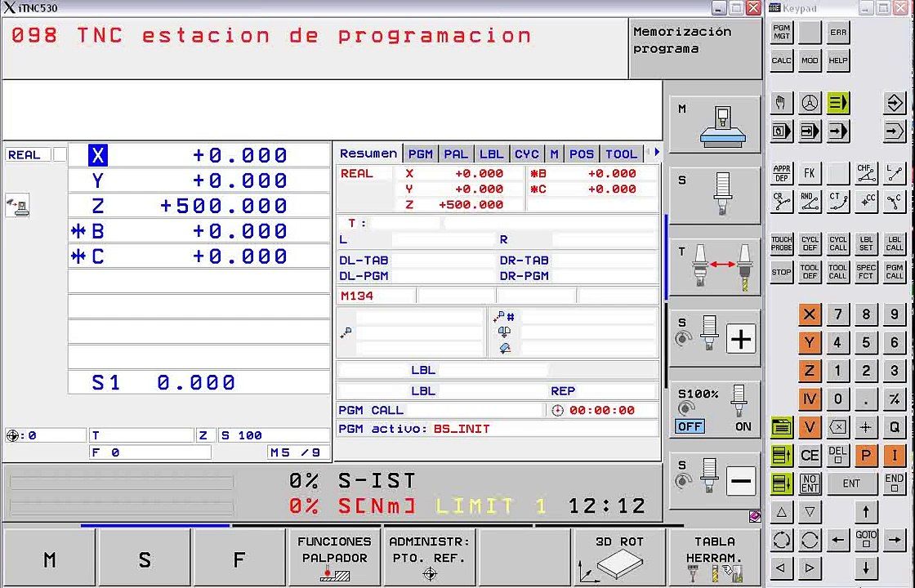This screenshot has height=588, width=915.
Task: Switch to the POS status tab
Action: [x=581, y=154]
